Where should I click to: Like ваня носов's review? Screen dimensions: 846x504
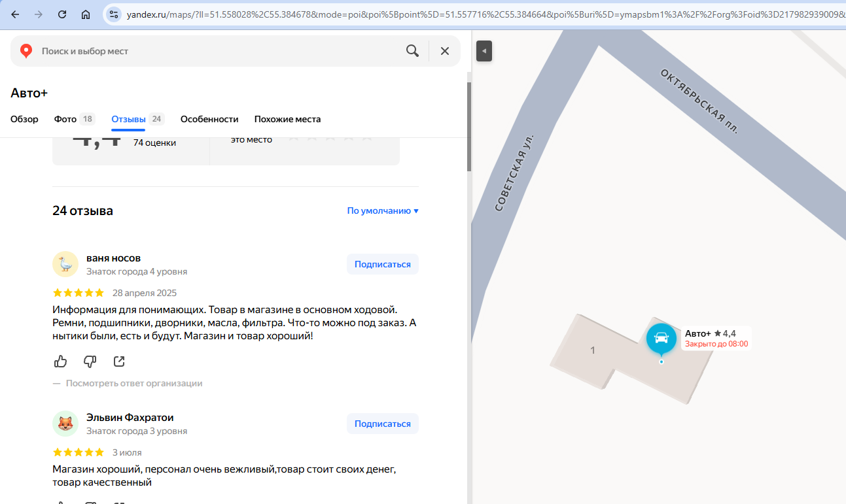(x=60, y=361)
